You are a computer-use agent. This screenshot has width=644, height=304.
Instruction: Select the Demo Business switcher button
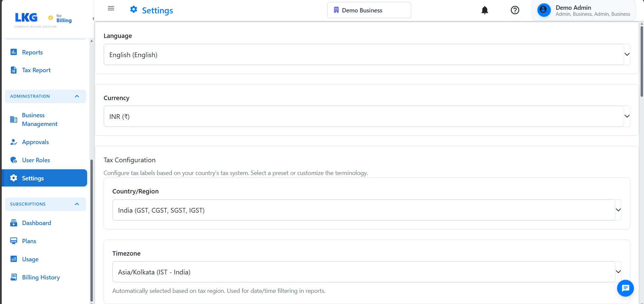(369, 10)
